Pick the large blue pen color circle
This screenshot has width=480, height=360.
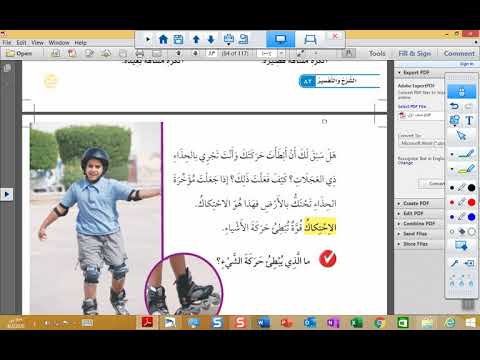[471, 217]
